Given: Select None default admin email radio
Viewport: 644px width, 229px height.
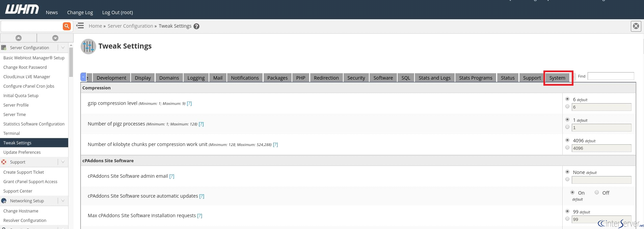Looking at the screenshot, I should point(567,172).
